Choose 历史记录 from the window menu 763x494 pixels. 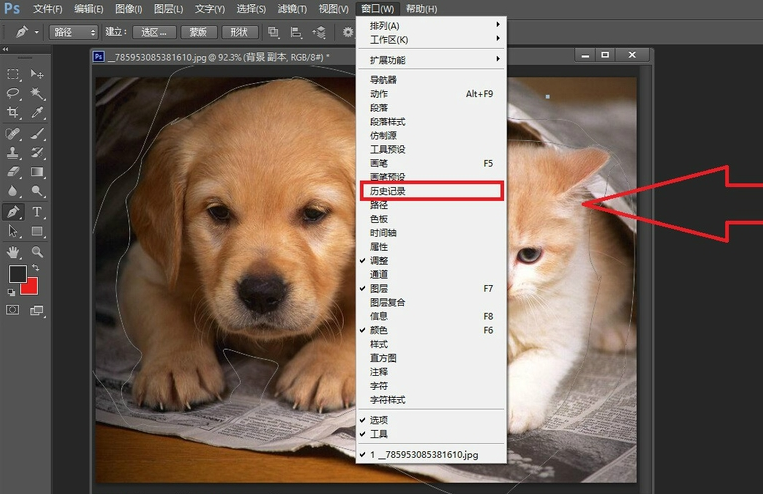pyautogui.click(x=431, y=191)
